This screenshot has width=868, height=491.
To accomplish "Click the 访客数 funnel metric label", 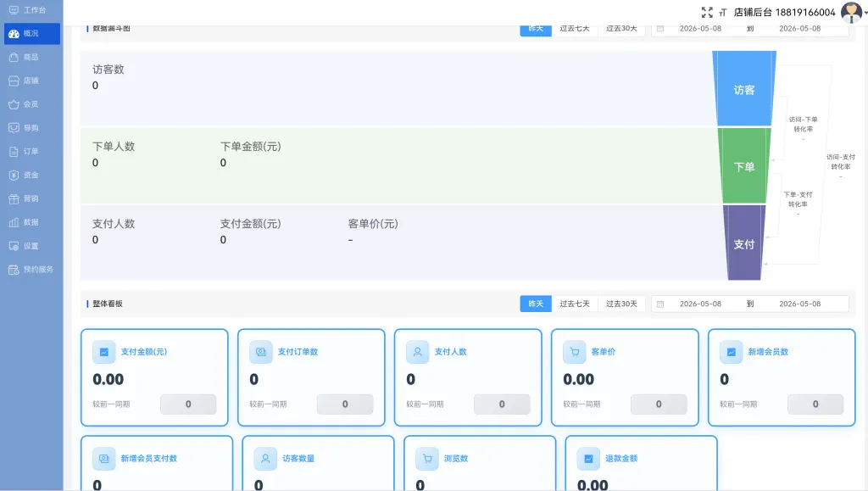I will point(108,70).
